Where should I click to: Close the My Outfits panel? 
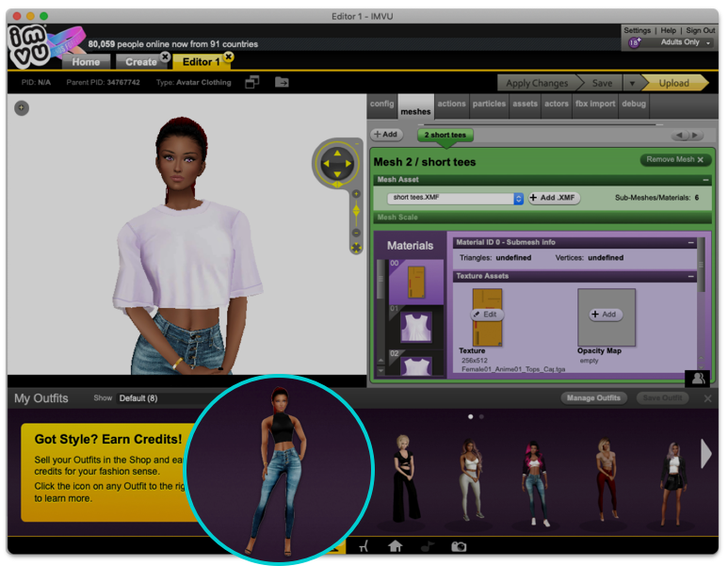click(x=707, y=398)
